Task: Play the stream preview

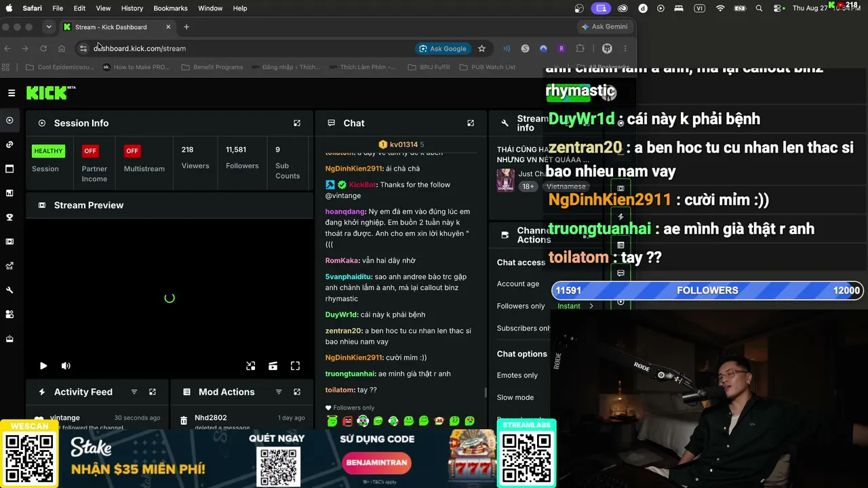Action: click(43, 366)
